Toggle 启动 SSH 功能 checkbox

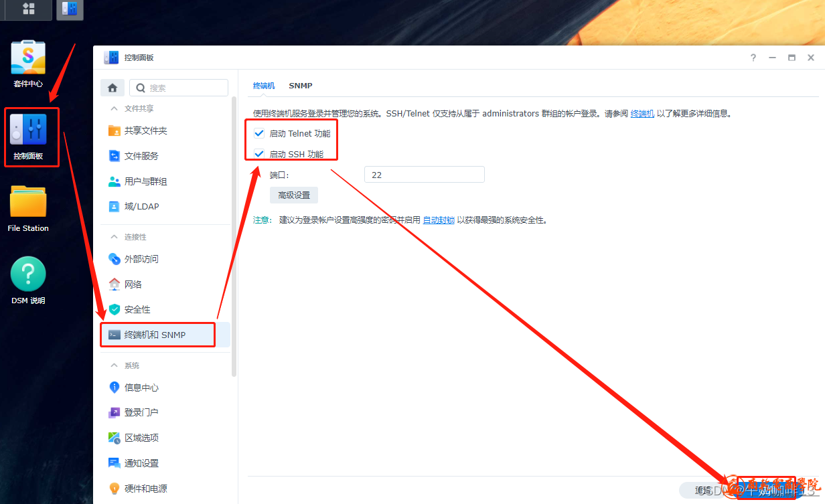[x=259, y=155]
